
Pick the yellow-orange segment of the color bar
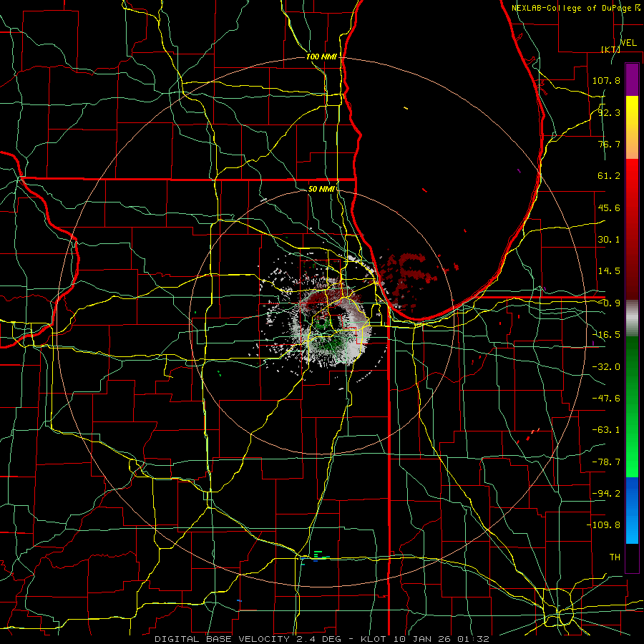[x=632, y=128]
